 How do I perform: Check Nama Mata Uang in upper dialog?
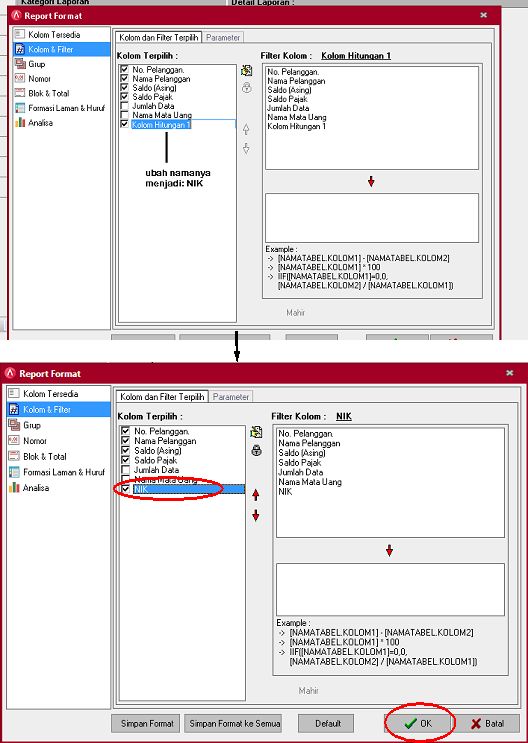[x=125, y=115]
